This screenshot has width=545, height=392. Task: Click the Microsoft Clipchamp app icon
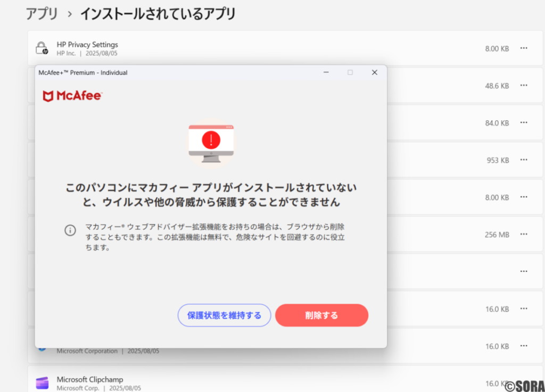tap(42, 383)
